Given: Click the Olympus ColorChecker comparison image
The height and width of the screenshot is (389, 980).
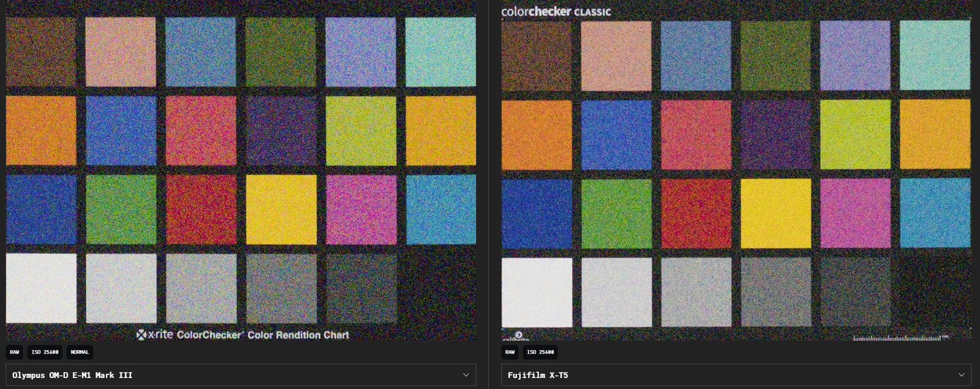Looking at the screenshot, I should (241, 170).
